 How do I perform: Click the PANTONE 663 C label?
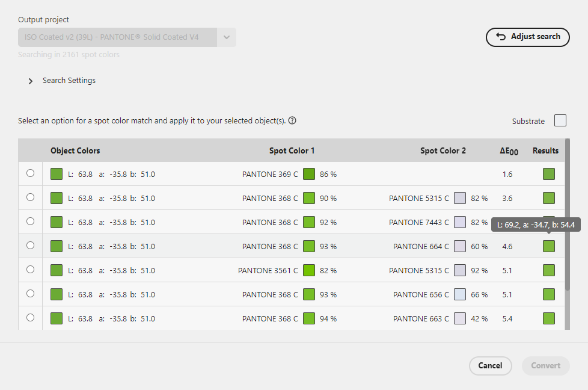click(421, 318)
